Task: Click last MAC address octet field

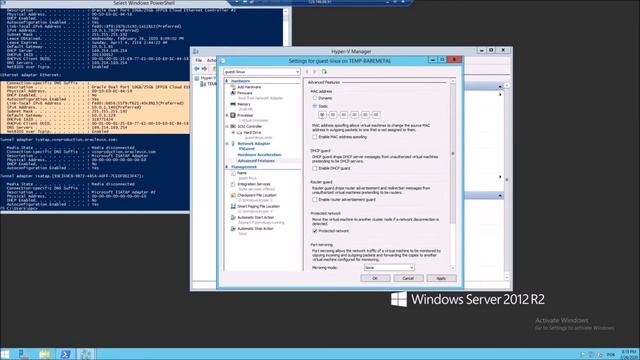Action: click(x=376, y=115)
